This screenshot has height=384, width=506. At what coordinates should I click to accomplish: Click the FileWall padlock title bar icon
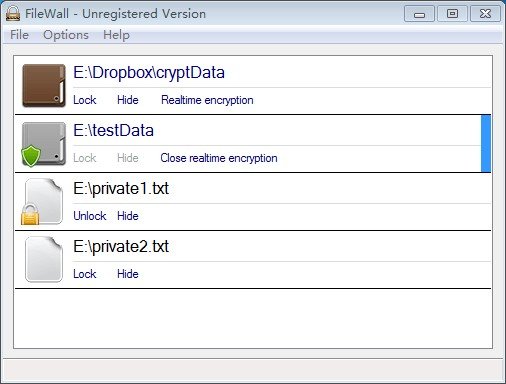(x=13, y=14)
